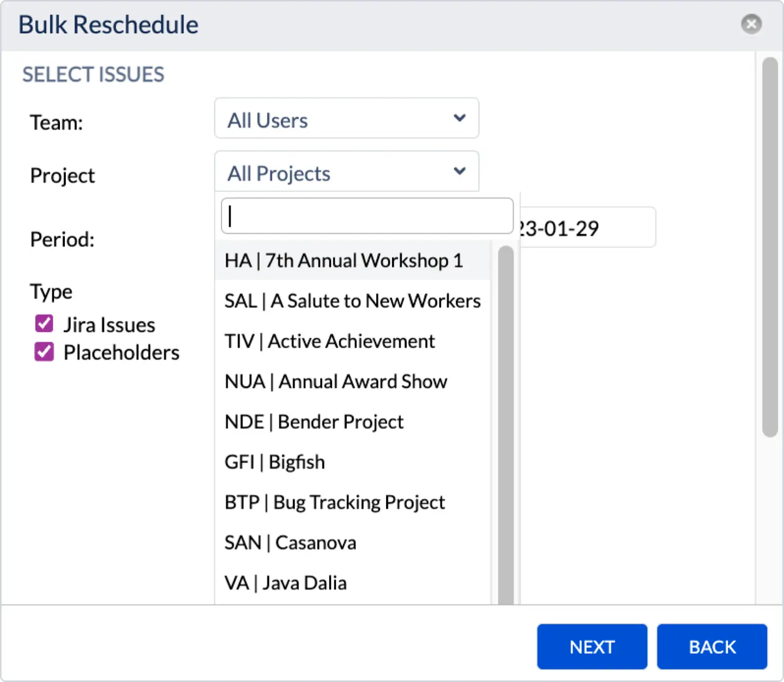Image resolution: width=784 pixels, height=682 pixels.
Task: Close the Bulk Reschedule dialog
Action: click(x=751, y=24)
